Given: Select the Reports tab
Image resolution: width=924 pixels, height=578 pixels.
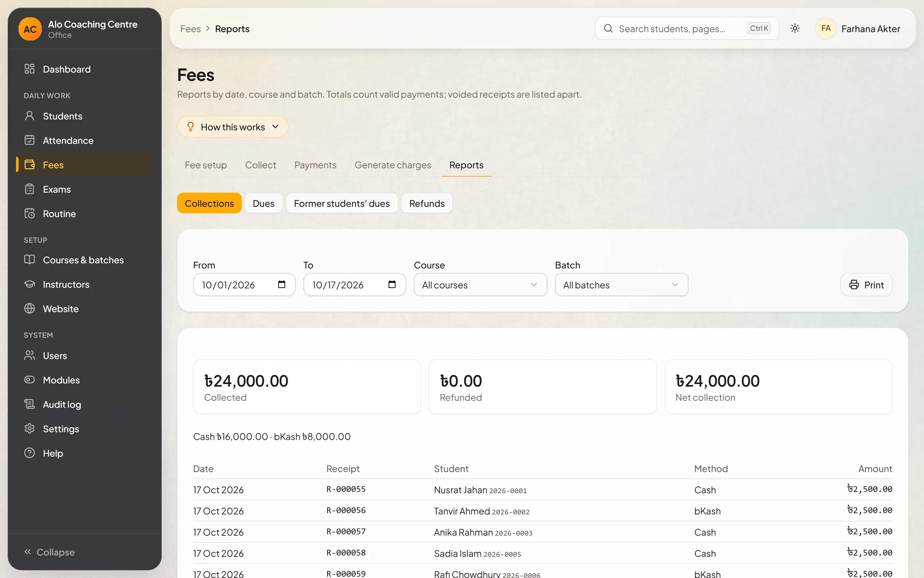Looking at the screenshot, I should pyautogui.click(x=466, y=165).
